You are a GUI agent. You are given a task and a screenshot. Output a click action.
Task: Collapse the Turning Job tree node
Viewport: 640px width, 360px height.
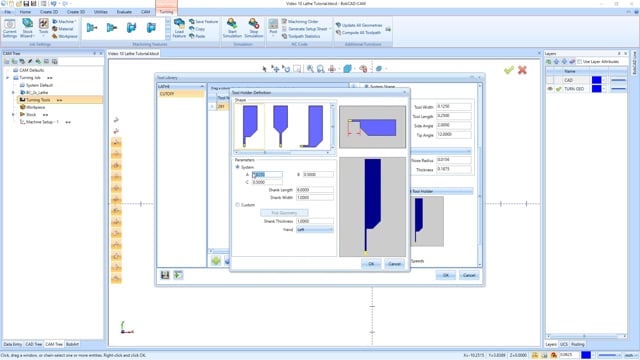[x=7, y=78]
